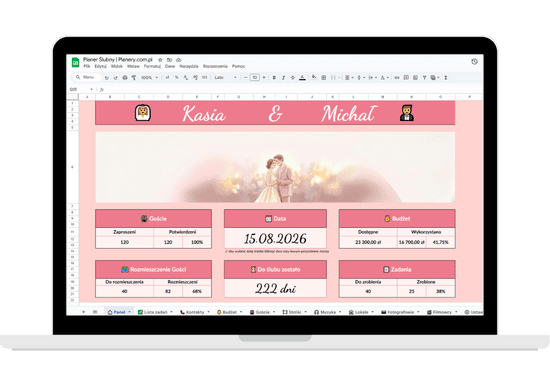Show all sheets list icon

point(95,312)
